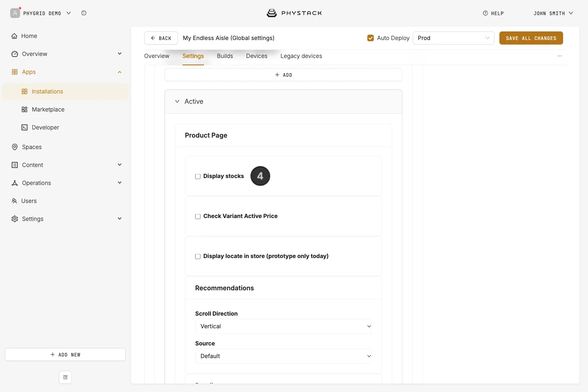This screenshot has height=392, width=588.
Task: Click the Installations grid icon
Action: 24,91
